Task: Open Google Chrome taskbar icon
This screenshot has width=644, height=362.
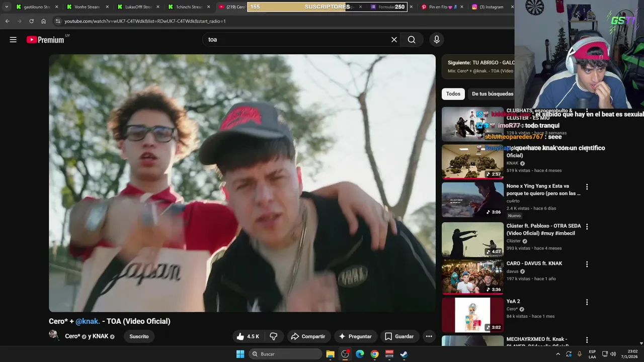Action: tap(374, 354)
